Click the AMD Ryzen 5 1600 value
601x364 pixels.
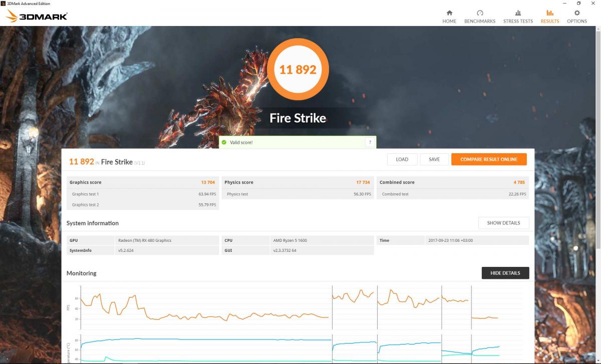pos(290,240)
